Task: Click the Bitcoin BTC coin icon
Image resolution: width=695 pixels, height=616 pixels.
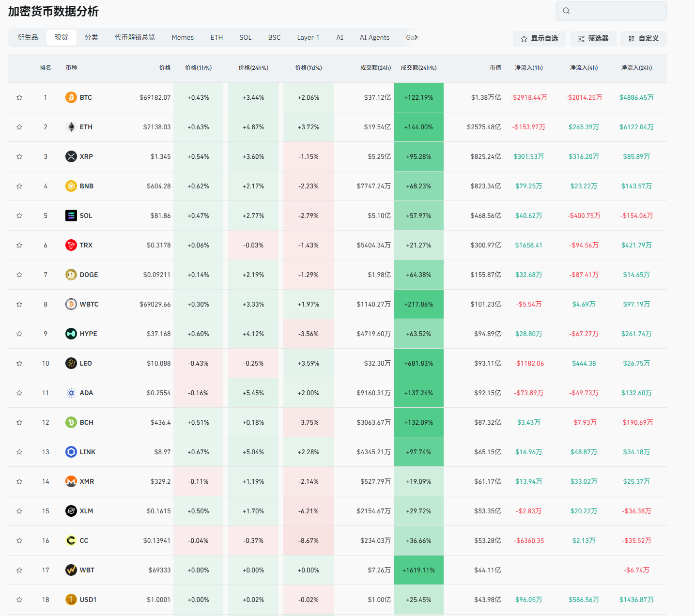Action: coord(71,97)
